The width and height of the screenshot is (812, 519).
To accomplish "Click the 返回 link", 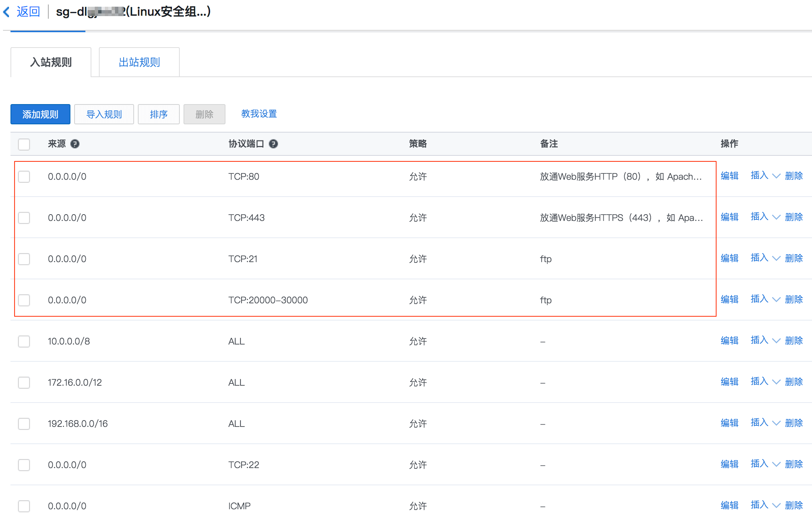I will point(28,12).
